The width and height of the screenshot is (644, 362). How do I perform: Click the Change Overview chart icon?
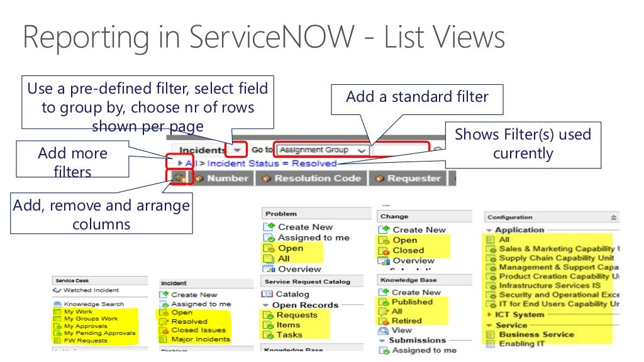click(x=384, y=261)
